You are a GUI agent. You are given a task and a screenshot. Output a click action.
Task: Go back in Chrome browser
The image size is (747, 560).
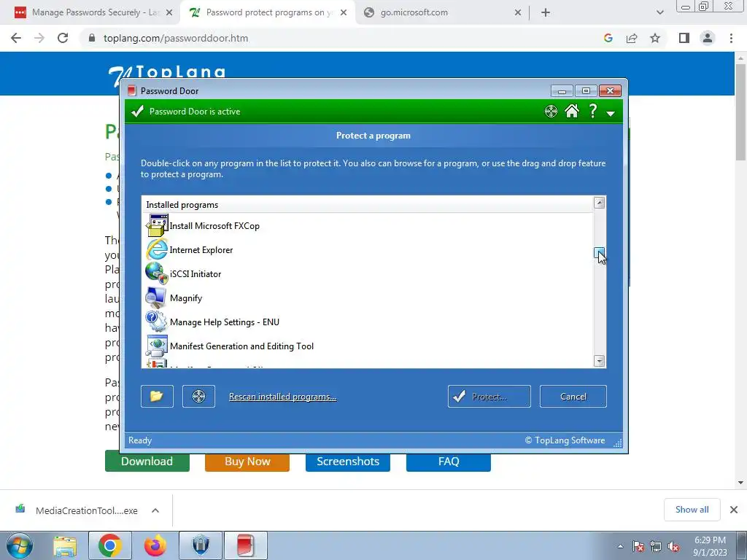pos(16,38)
